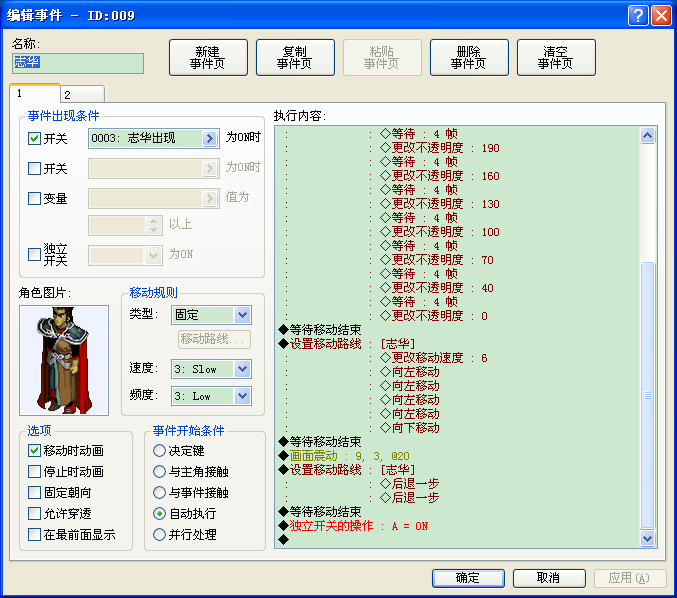Select the 更改不透明度 : 160 line
677x598 pixels.
click(440, 176)
